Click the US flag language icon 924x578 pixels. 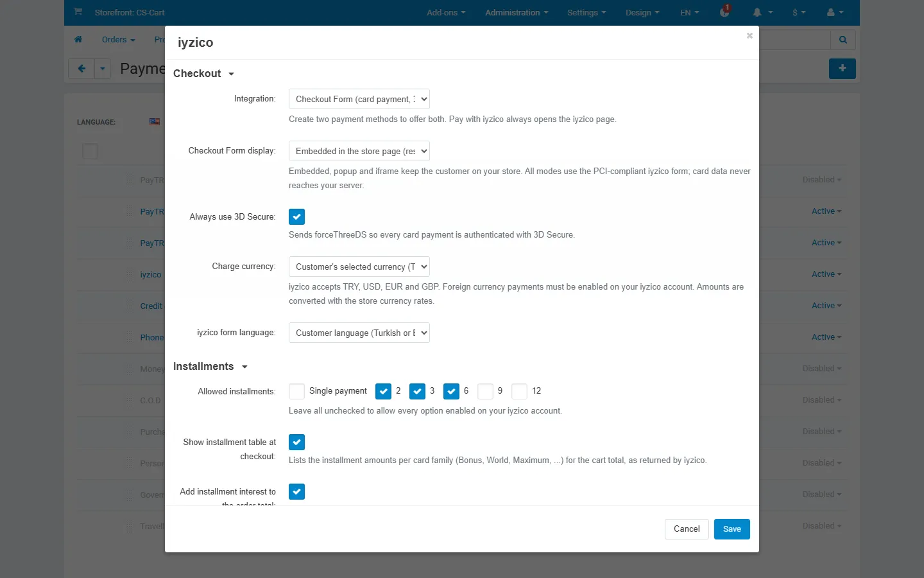point(155,121)
